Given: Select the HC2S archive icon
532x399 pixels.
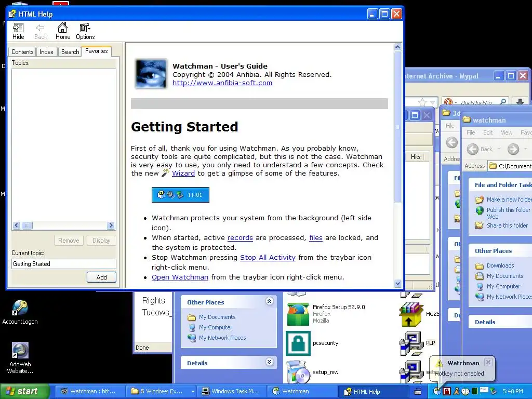Looking at the screenshot, I should [x=411, y=314].
